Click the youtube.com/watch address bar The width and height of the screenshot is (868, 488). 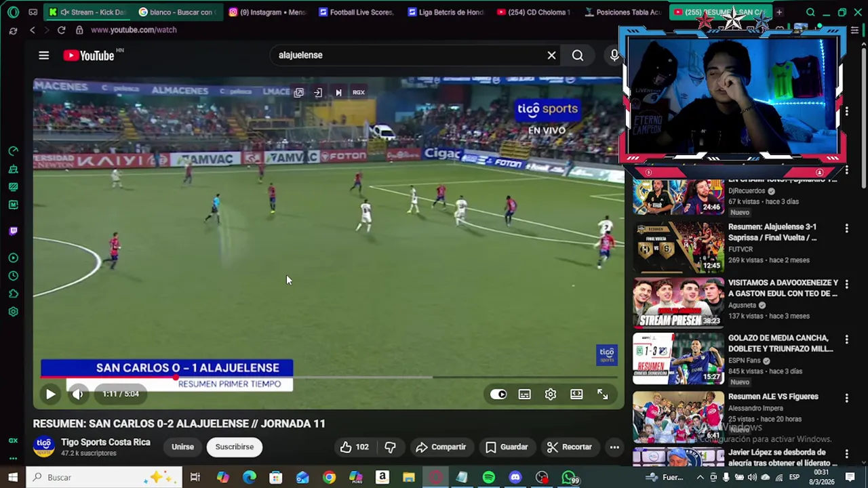tap(134, 30)
